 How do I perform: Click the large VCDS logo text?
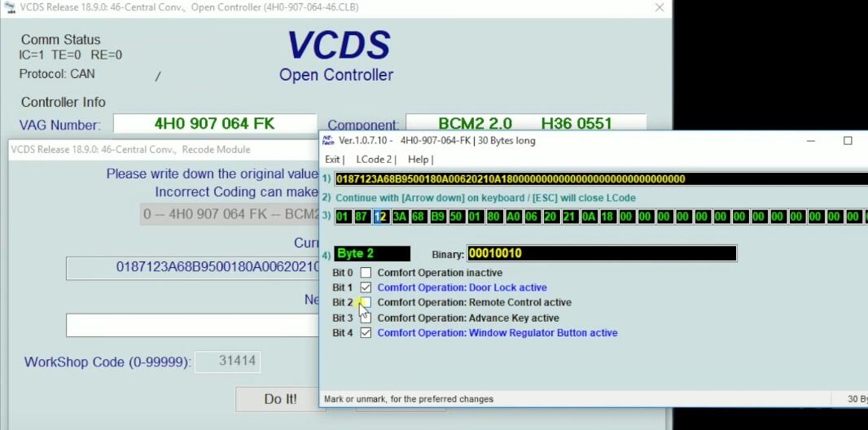coord(339,45)
